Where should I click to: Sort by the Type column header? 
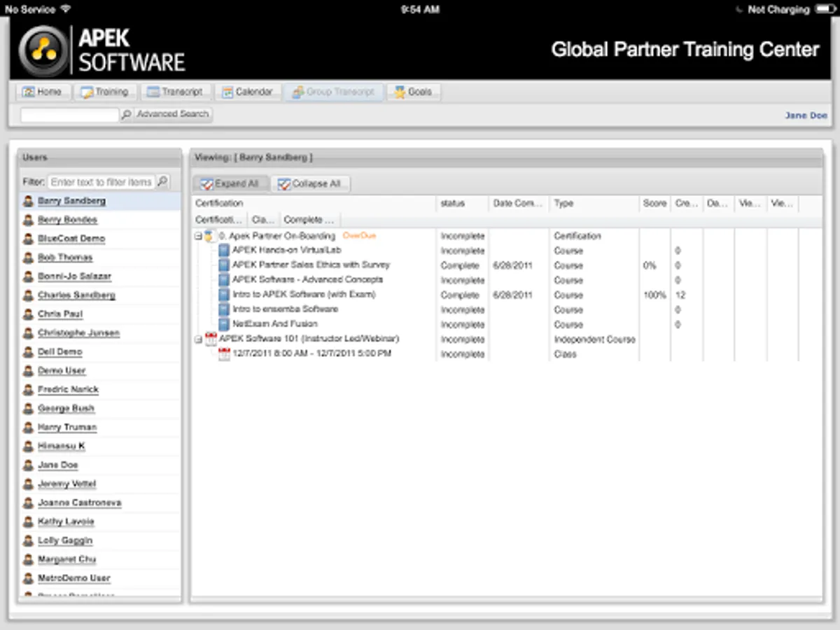click(x=594, y=204)
